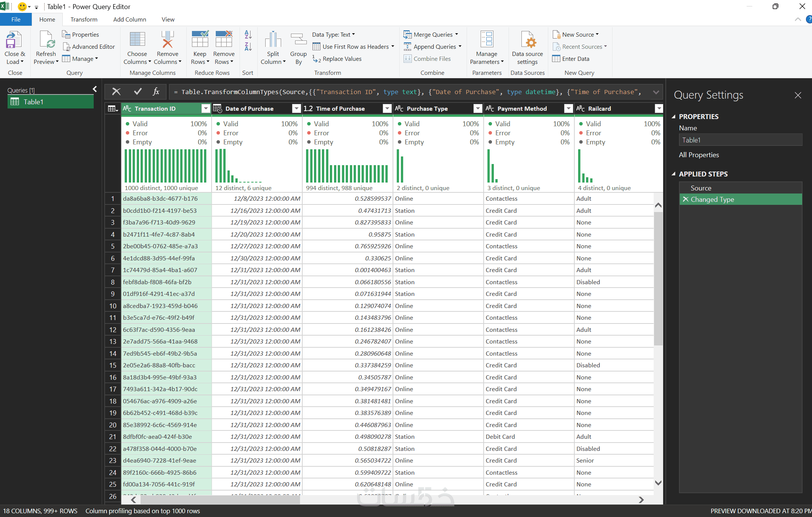Confirm the formula bar entry
812x517 pixels.
pos(138,91)
